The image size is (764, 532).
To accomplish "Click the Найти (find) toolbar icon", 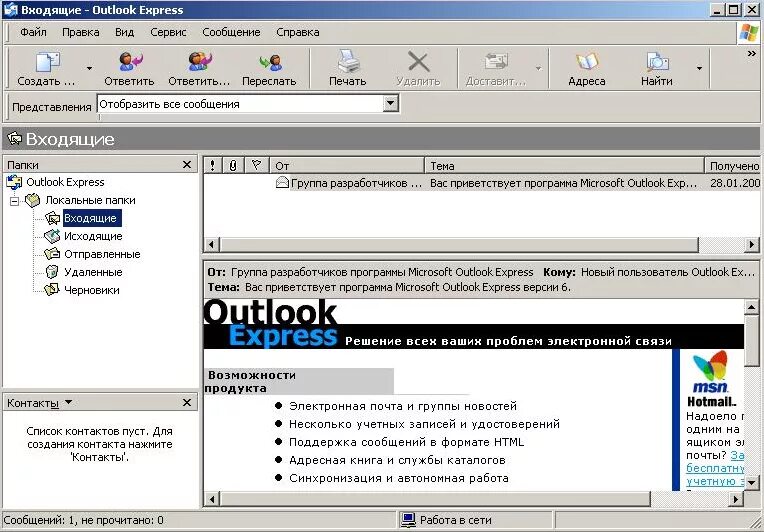I will pos(657,62).
